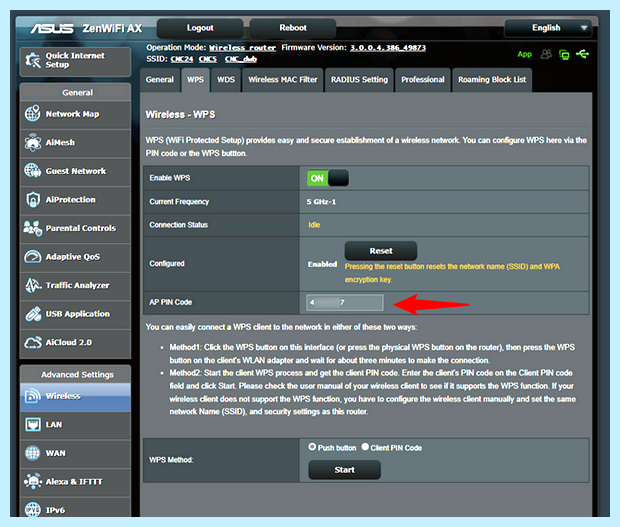Click the Guest Network globe icon

coord(32,171)
